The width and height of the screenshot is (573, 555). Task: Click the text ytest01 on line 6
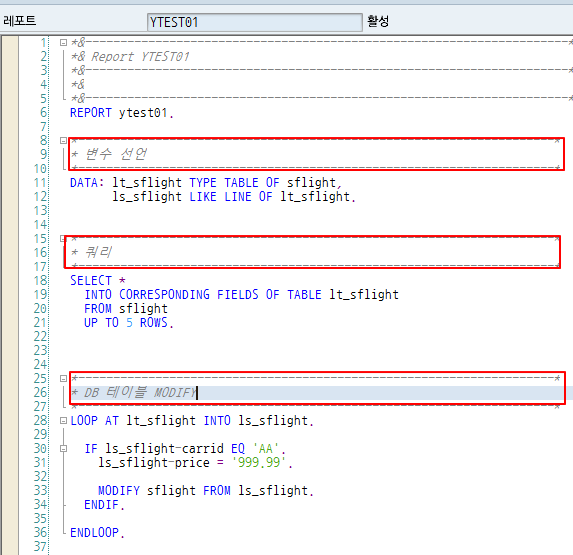click(143, 113)
